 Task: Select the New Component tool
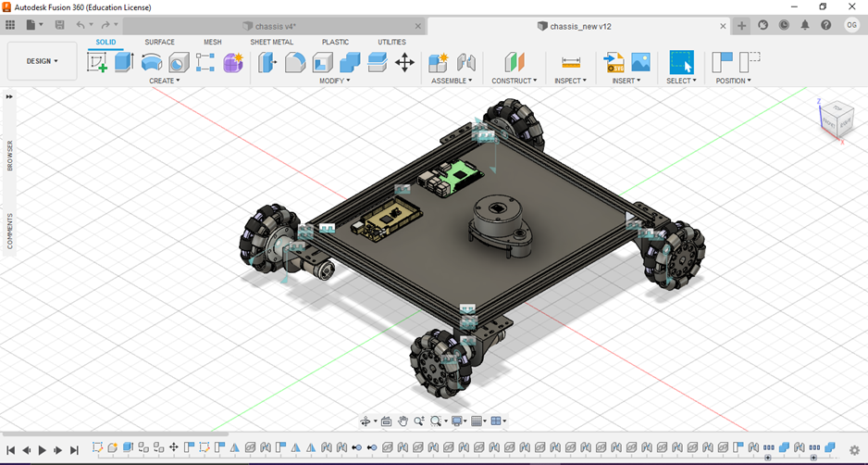[439, 62]
